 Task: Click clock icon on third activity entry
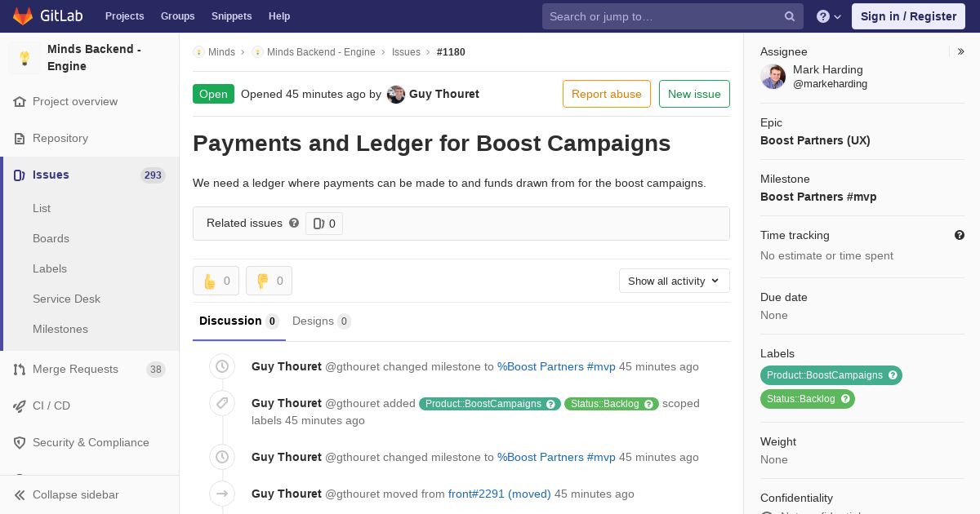222,458
